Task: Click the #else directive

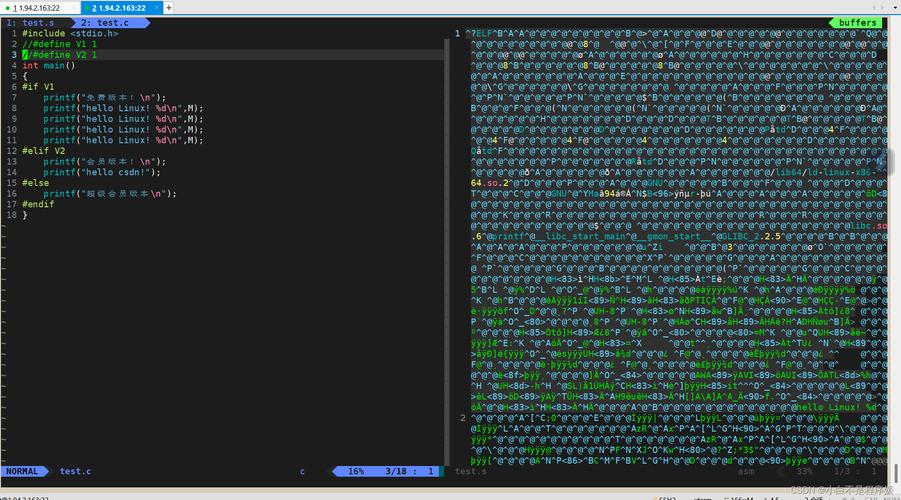Action: (x=36, y=183)
